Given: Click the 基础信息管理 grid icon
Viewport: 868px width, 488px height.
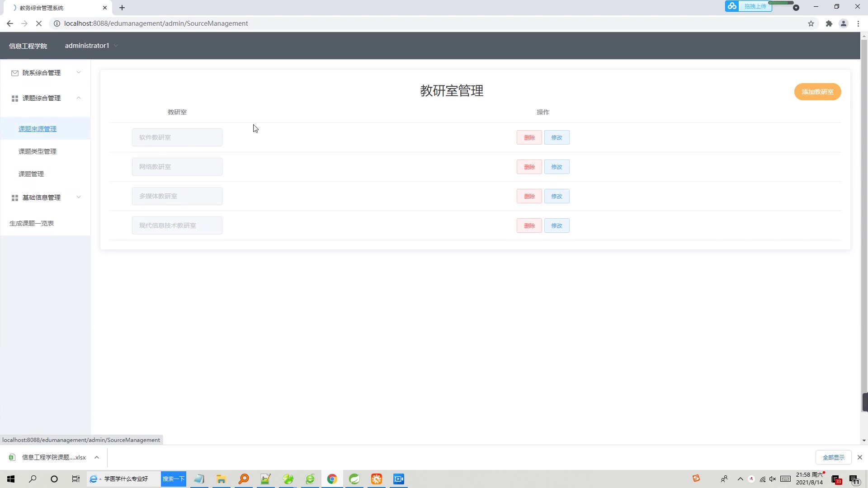Looking at the screenshot, I should [14, 197].
